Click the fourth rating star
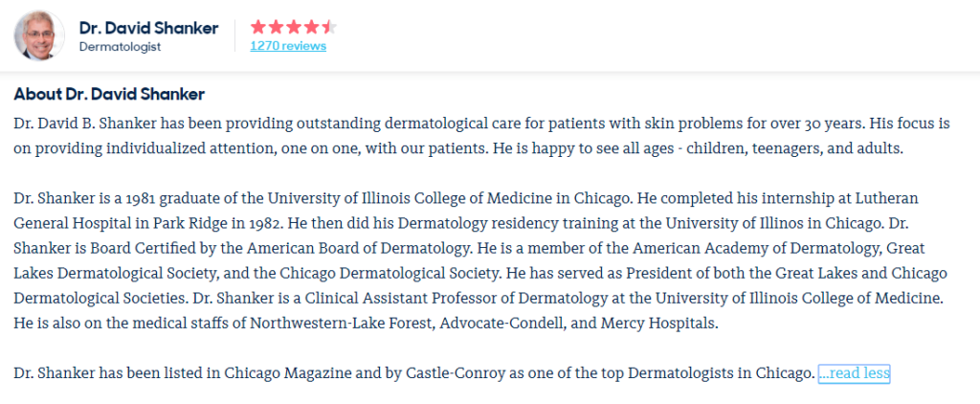Viewport: 980px width, 404px height. (310, 27)
